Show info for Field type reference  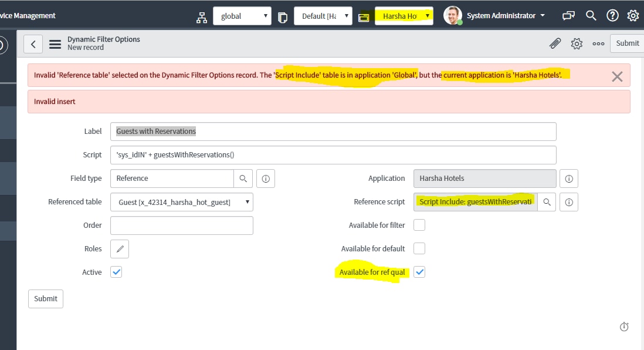point(266,179)
